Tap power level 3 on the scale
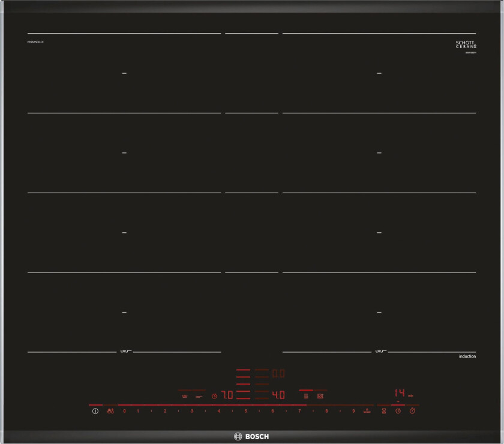The width and height of the screenshot is (504, 444). click(191, 411)
